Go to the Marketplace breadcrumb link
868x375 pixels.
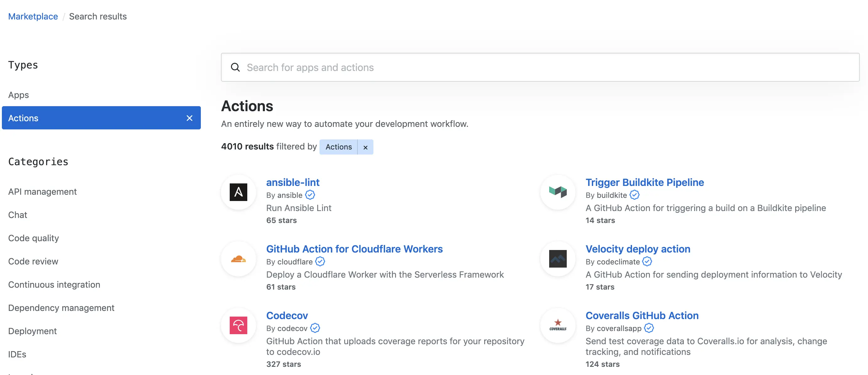(x=33, y=16)
